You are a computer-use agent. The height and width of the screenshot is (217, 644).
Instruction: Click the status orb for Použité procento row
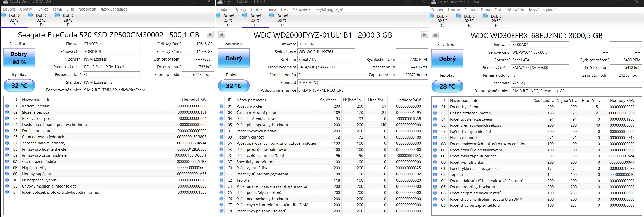[x=7, y=131]
